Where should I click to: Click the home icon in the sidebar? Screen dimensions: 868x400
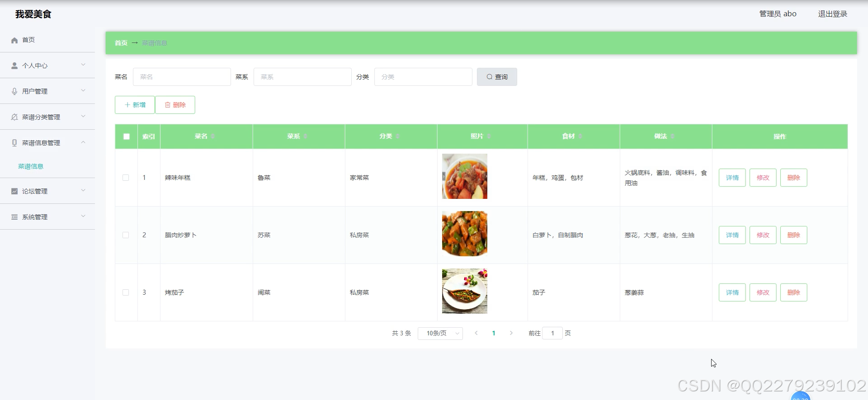14,40
